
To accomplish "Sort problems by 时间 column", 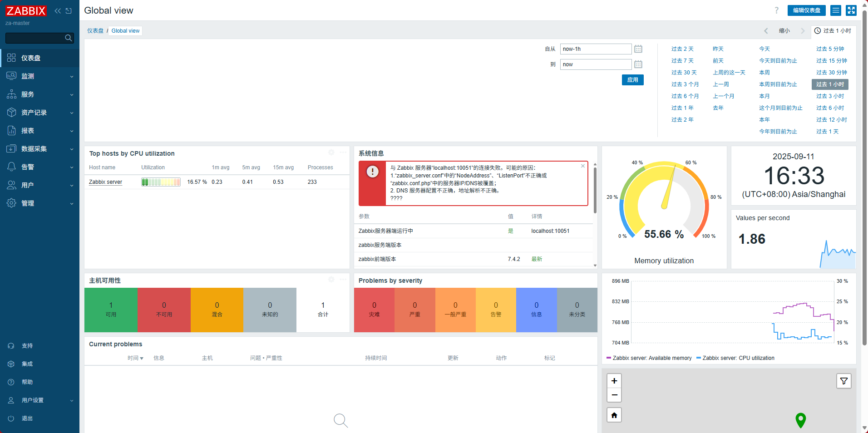I will click(135, 358).
